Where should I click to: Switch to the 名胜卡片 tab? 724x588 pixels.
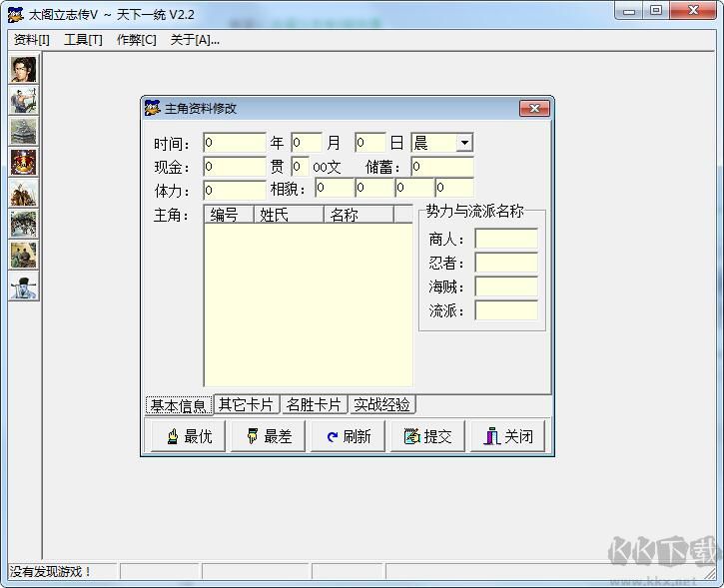(314, 404)
